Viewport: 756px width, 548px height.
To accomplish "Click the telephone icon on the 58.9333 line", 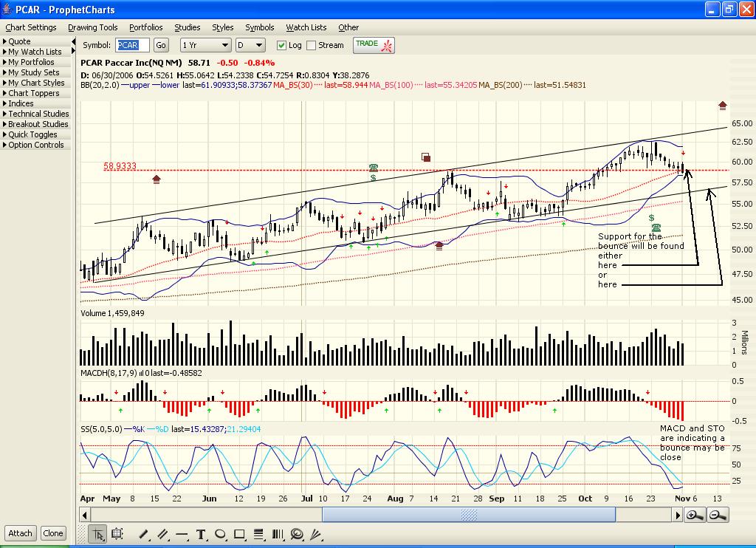I will pyautogui.click(x=373, y=168).
